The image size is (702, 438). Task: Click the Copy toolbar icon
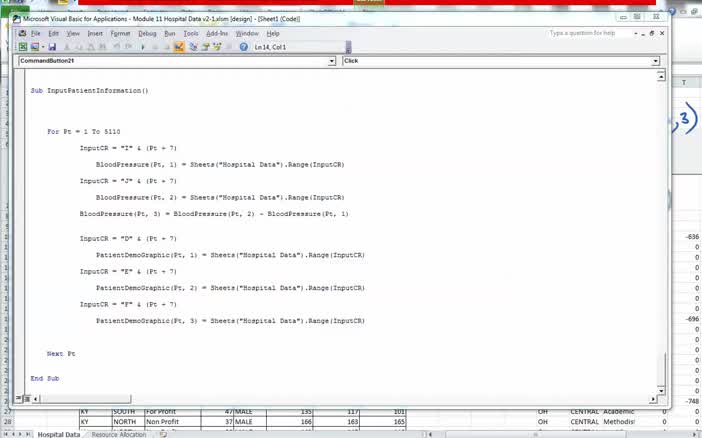click(79, 47)
